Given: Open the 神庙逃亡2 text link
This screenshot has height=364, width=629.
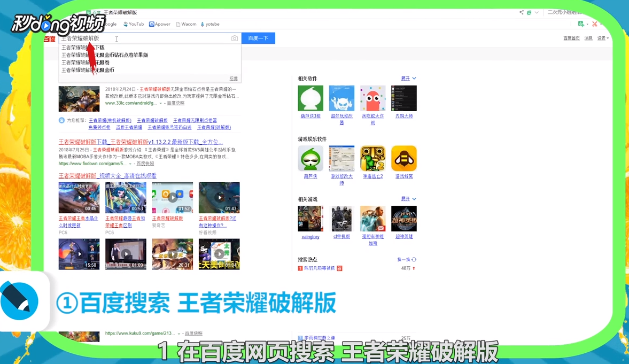Looking at the screenshot, I should click(x=372, y=176).
